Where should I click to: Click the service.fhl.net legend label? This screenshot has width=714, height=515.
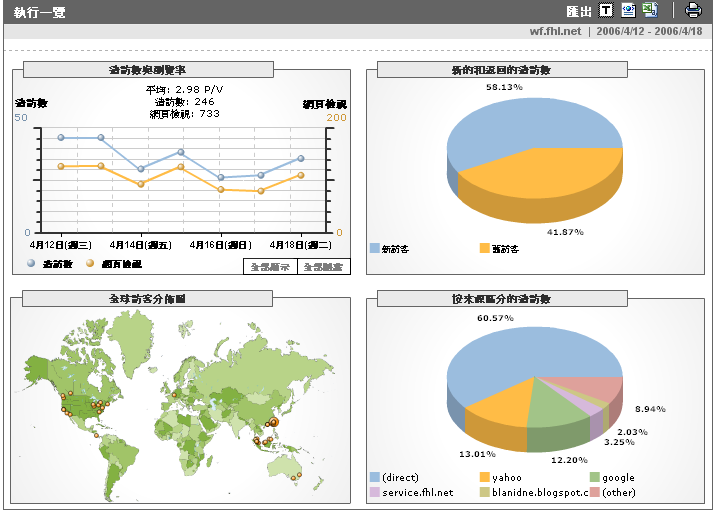click(418, 492)
